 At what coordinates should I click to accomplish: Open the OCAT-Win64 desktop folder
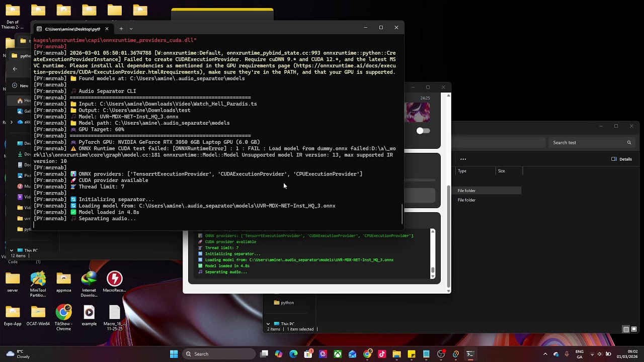pyautogui.click(x=38, y=315)
